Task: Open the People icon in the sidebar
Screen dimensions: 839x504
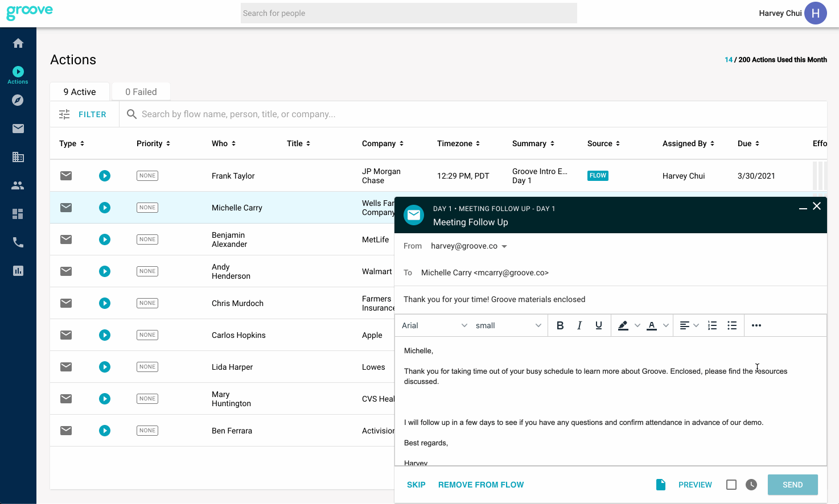Action: click(x=18, y=185)
